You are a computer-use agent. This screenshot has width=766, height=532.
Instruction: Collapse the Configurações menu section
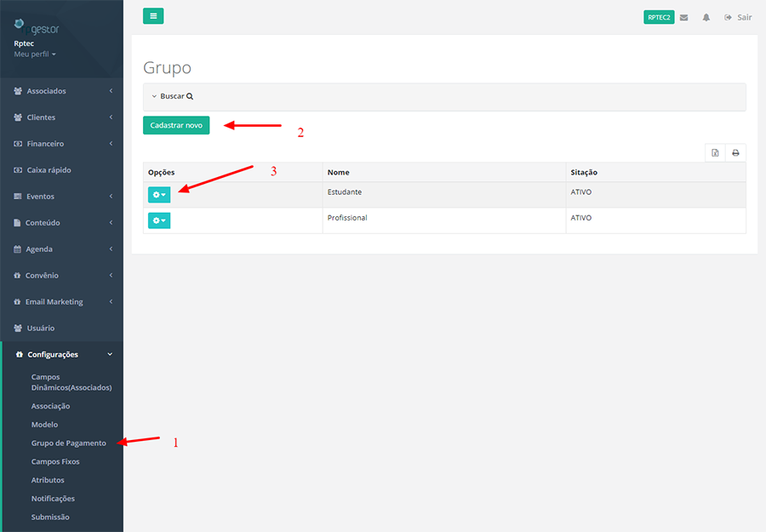coord(53,354)
